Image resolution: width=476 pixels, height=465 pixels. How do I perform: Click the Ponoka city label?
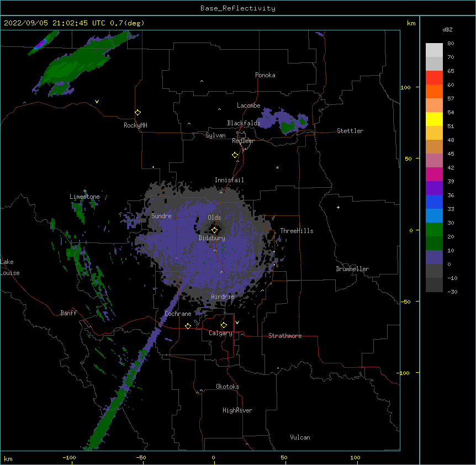tap(265, 75)
